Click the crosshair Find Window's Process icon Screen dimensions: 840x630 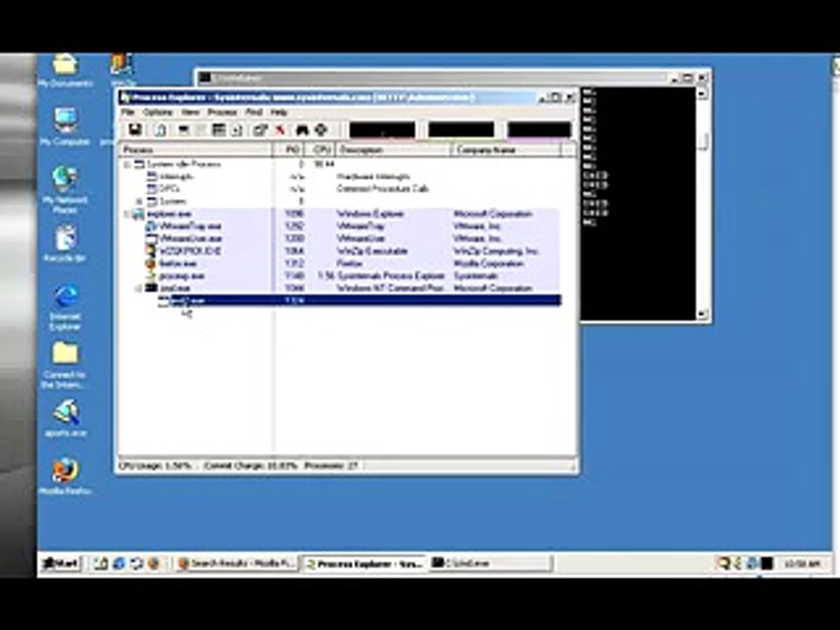321,129
